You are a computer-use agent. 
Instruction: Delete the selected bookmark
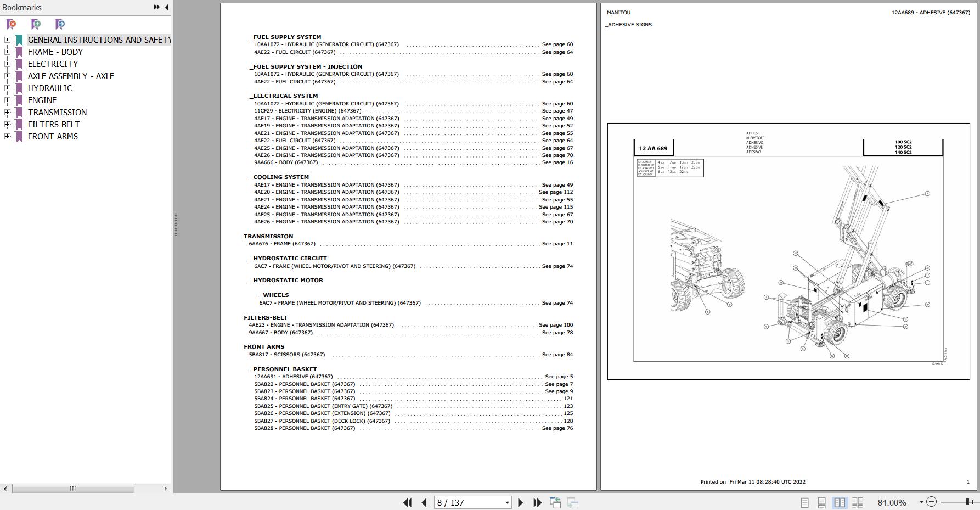(x=11, y=24)
